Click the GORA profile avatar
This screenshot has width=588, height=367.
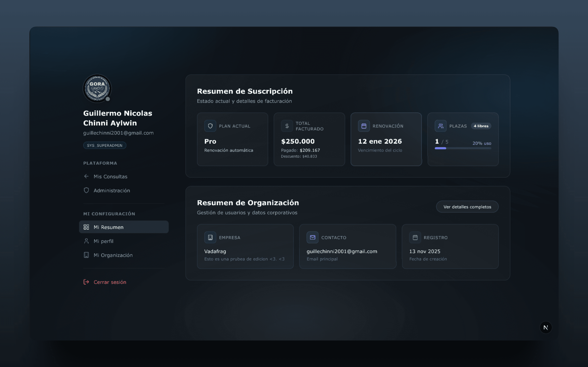(97, 89)
